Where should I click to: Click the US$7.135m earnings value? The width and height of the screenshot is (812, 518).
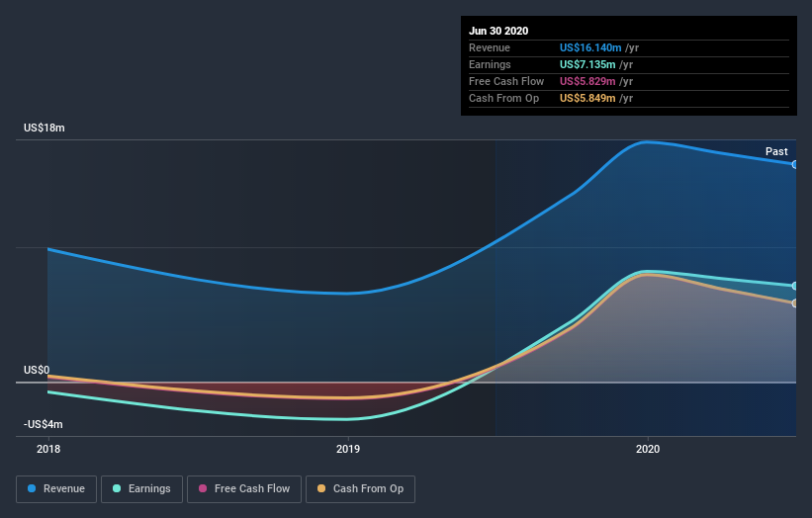pyautogui.click(x=587, y=64)
